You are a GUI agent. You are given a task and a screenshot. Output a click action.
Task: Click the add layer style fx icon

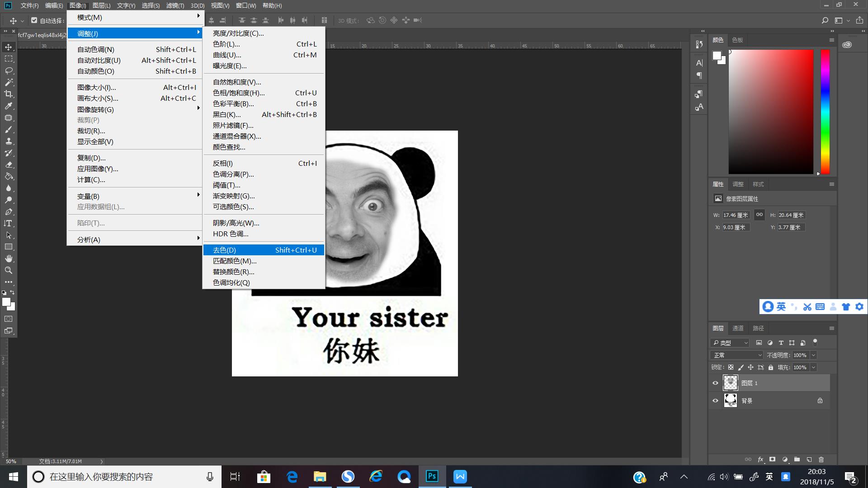[x=760, y=460]
